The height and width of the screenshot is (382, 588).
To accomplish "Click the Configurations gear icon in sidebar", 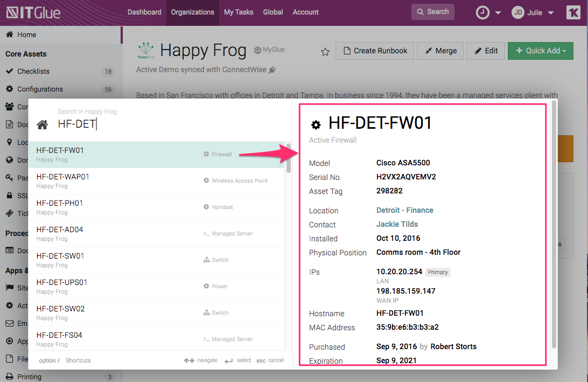I will [x=9, y=89].
